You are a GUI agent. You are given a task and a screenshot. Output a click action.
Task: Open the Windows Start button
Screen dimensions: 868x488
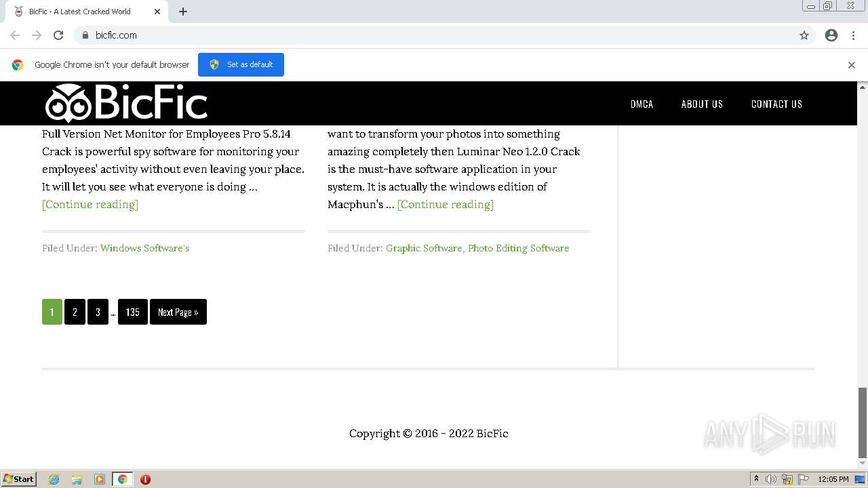pos(19,479)
